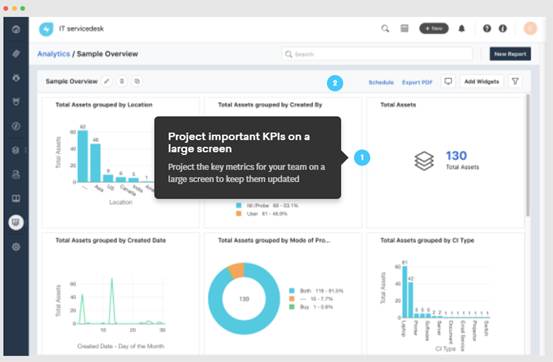553x362 pixels.
Task: Click the search magnifier in header
Action: point(385,29)
